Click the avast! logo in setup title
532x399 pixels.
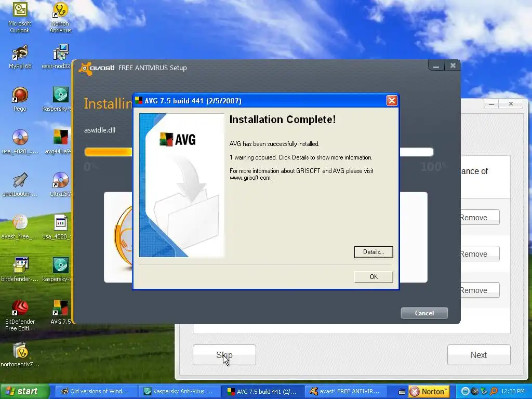96,68
